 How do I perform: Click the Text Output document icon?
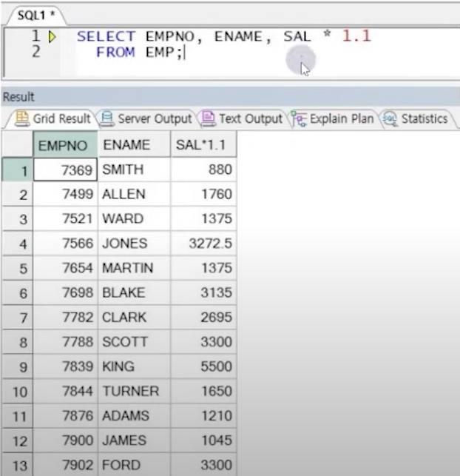coord(208,118)
